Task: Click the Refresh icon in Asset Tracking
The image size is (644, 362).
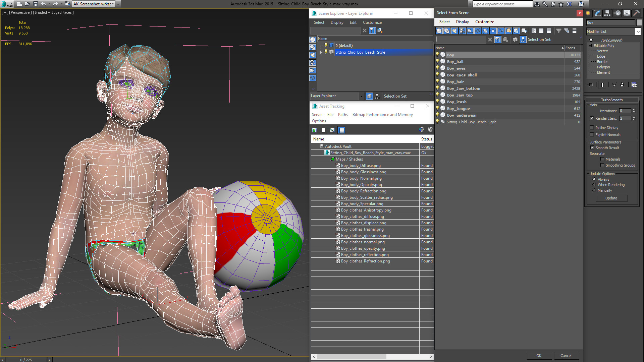Action: coord(314,130)
